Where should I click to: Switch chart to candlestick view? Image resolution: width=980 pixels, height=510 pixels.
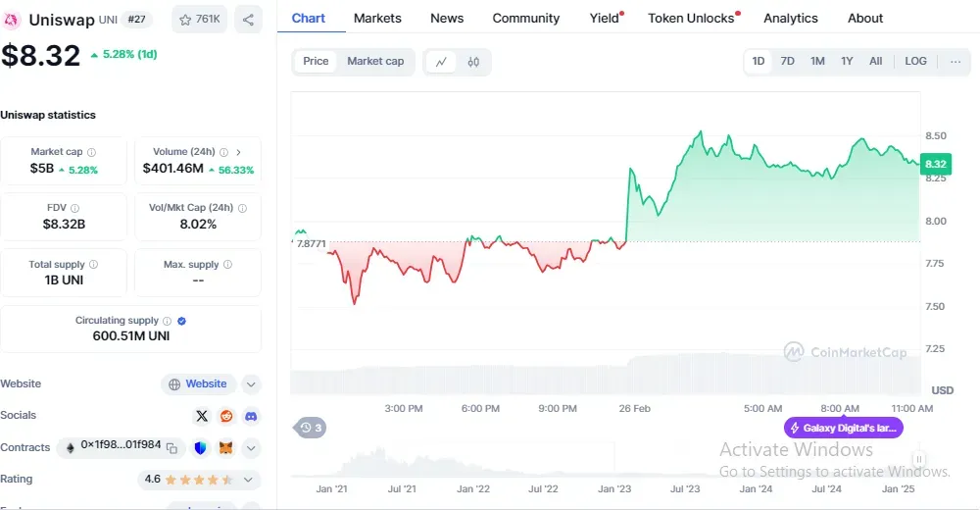tap(473, 62)
